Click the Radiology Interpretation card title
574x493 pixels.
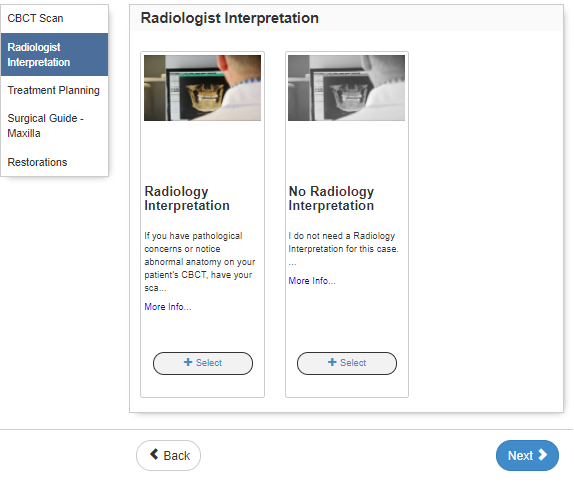(187, 198)
